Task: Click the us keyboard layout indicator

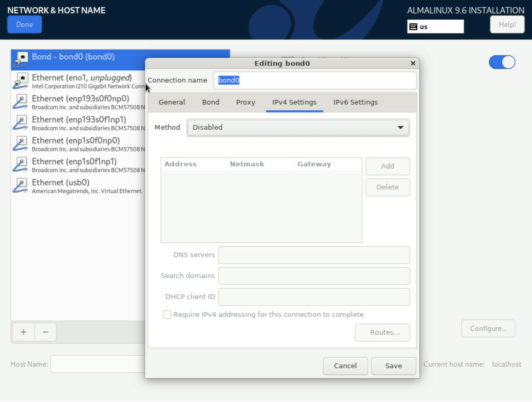Action: (x=435, y=27)
